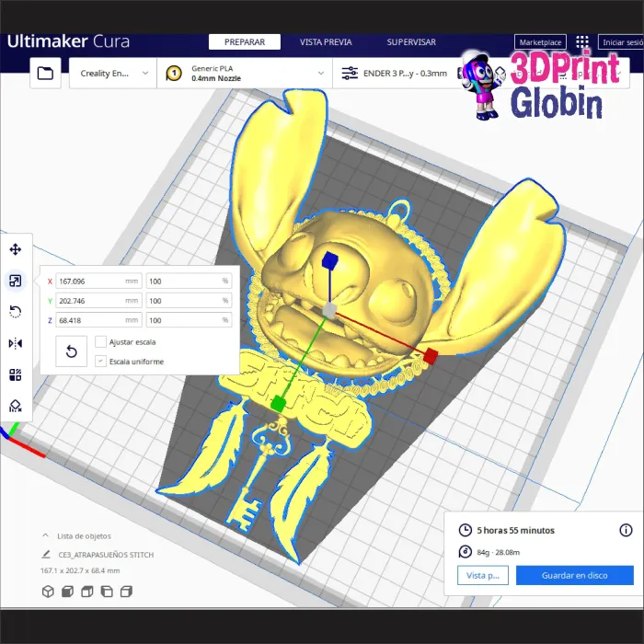The height and width of the screenshot is (644, 644).
Task: Select the Move tool icon
Action: pyautogui.click(x=16, y=249)
